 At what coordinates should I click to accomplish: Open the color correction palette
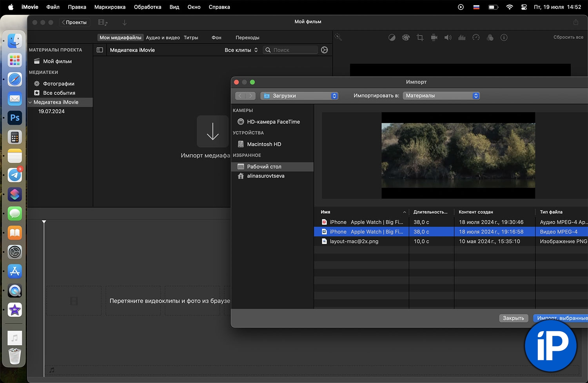(x=406, y=38)
